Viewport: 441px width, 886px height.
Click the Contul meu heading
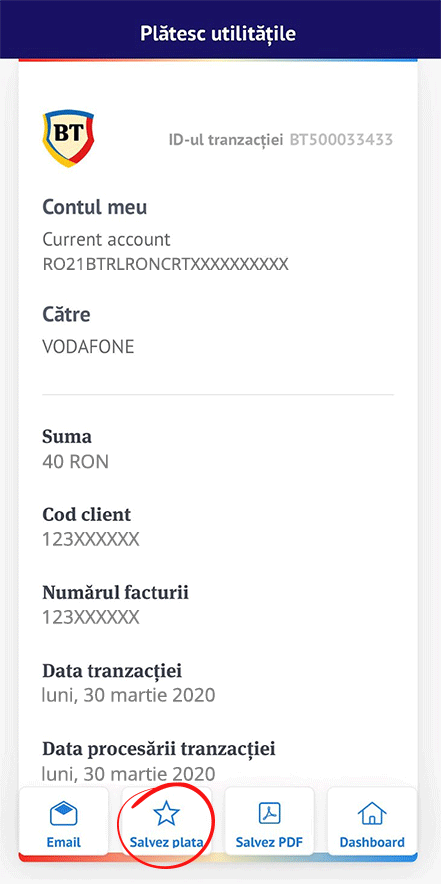[94, 207]
